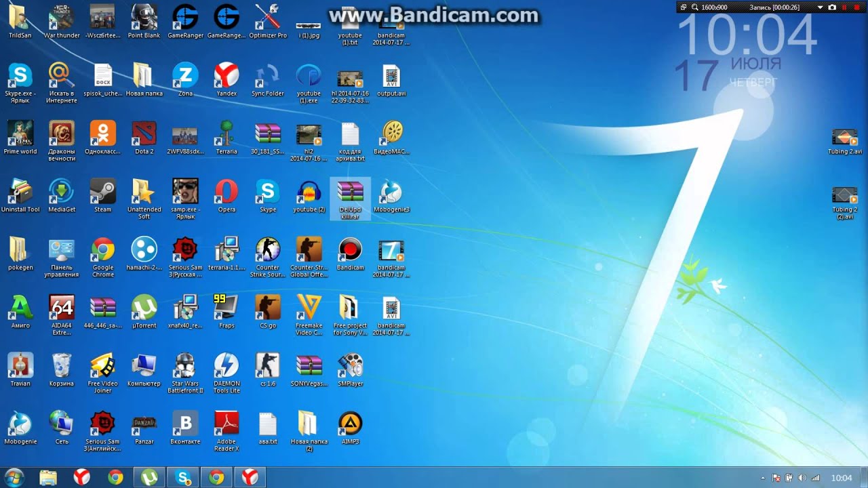Select the SMPlayer desktop shortcut
The height and width of the screenshot is (488, 868).
click(x=350, y=370)
